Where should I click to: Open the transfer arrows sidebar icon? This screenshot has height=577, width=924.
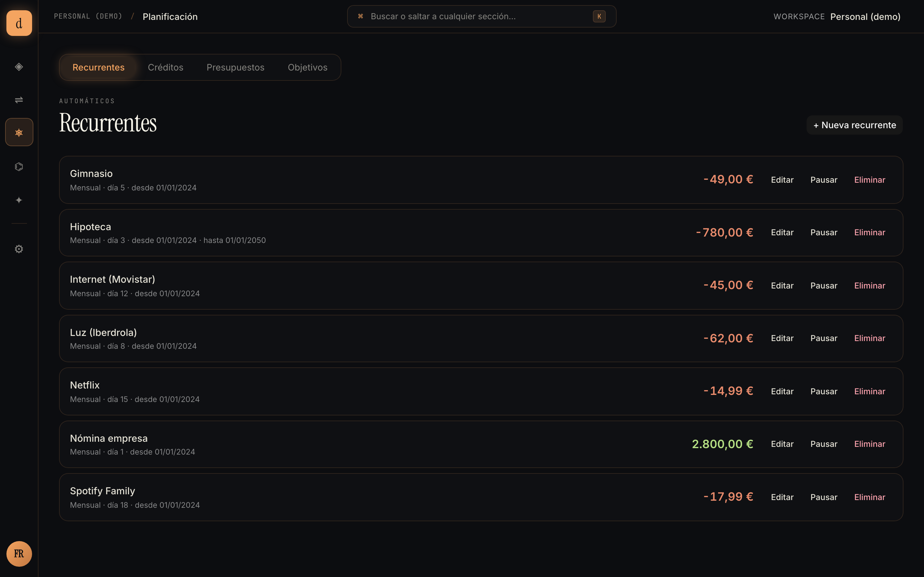tap(19, 100)
